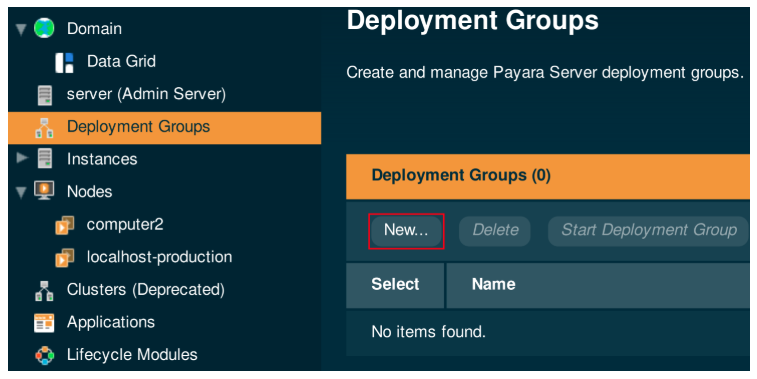Open Instances in the sidebar
This screenshot has width=757, height=379.
coord(102,159)
